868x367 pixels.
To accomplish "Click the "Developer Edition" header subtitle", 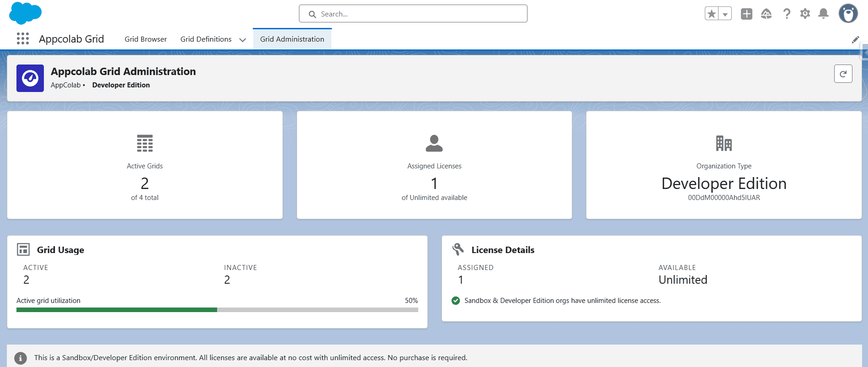I will point(121,85).
